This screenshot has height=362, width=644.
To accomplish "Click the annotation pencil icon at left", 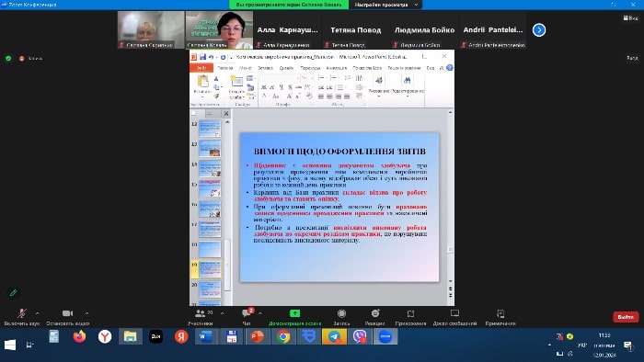I will pos(14,293).
